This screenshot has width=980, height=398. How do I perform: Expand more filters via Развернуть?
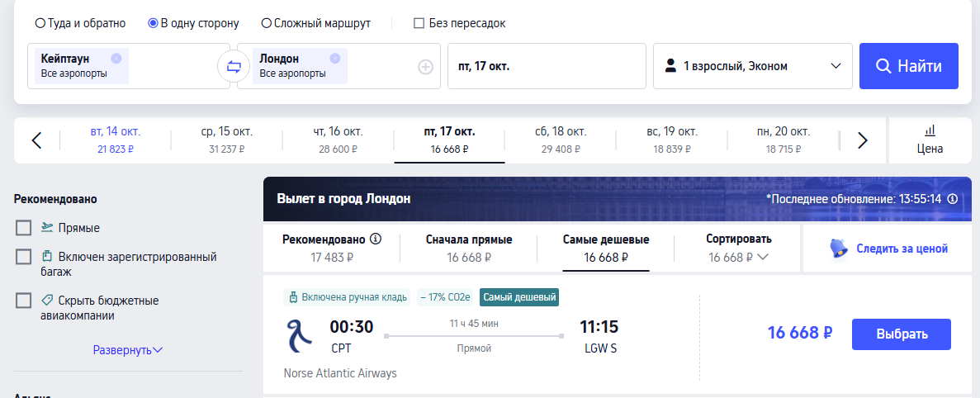pyautogui.click(x=127, y=350)
